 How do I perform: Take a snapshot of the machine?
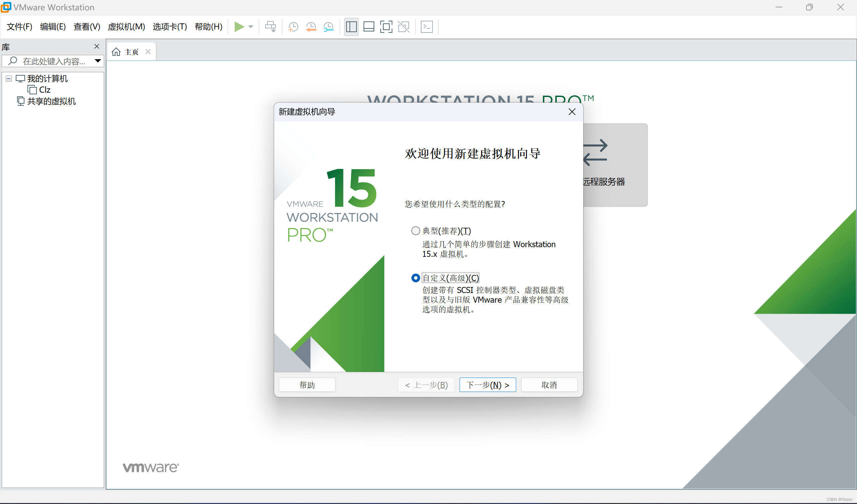(293, 27)
